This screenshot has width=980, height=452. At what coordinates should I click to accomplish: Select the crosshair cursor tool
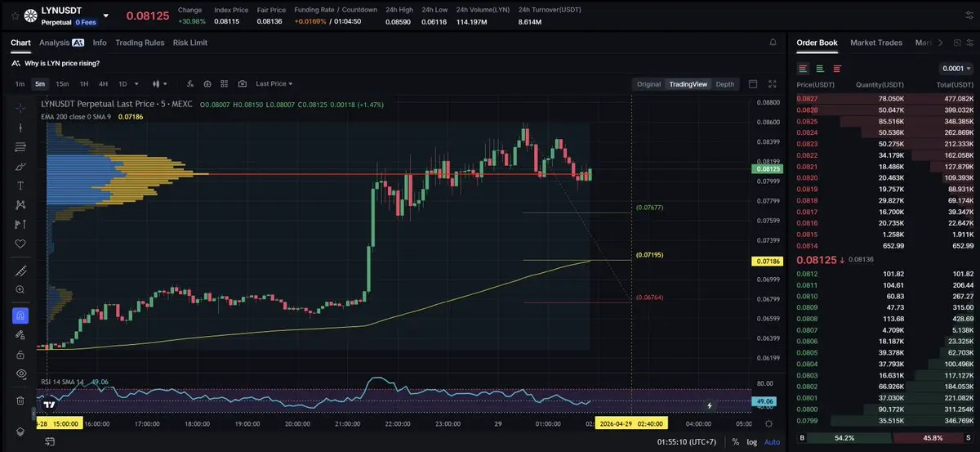click(x=20, y=107)
